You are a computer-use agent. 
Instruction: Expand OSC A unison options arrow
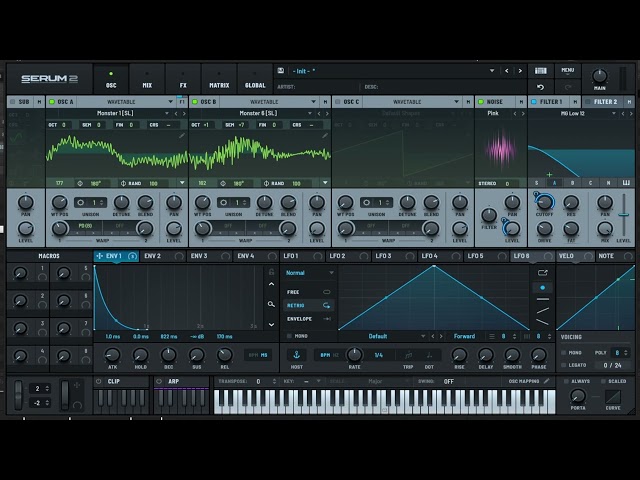(182, 183)
